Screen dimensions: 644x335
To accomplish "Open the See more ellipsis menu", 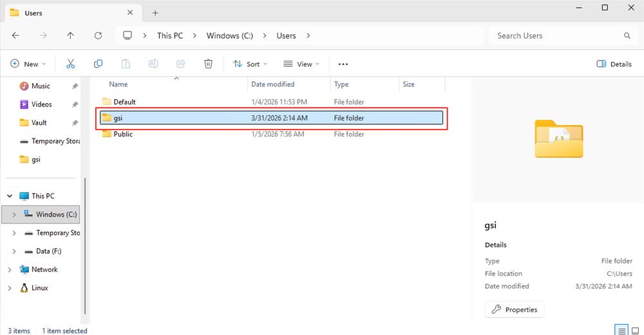I will point(343,64).
